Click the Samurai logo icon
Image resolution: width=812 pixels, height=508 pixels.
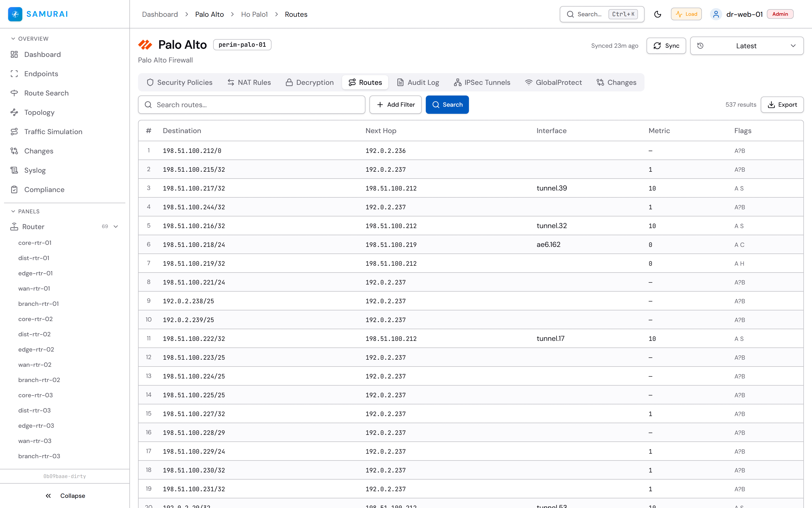(x=15, y=14)
